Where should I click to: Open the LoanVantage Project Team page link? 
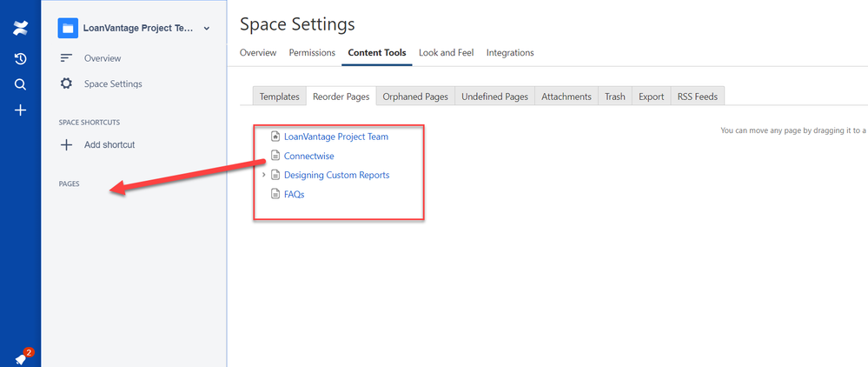point(336,137)
